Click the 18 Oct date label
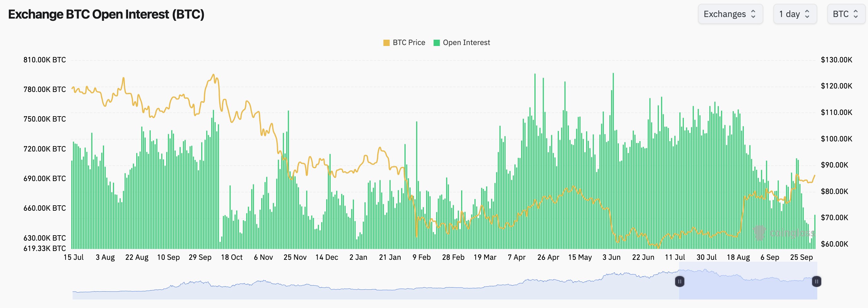This screenshot has width=868, height=308. (232, 257)
